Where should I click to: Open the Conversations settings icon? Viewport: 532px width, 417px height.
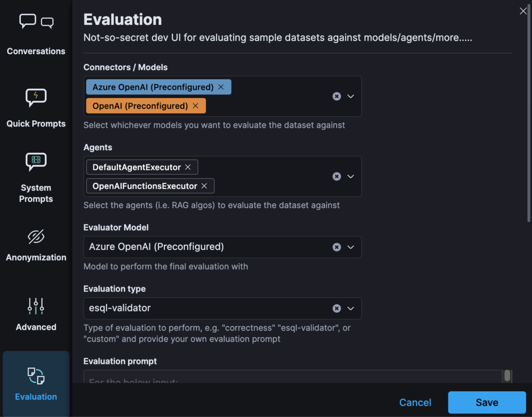pyautogui.click(x=36, y=21)
